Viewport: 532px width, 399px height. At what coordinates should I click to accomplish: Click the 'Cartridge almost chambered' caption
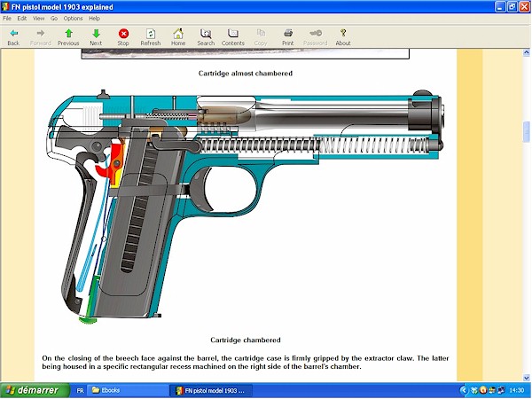[246, 74]
